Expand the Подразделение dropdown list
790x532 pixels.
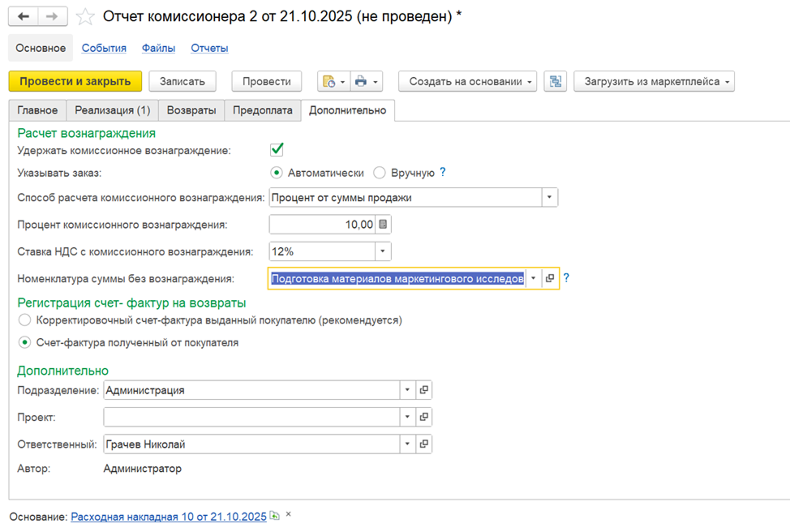pyautogui.click(x=407, y=390)
